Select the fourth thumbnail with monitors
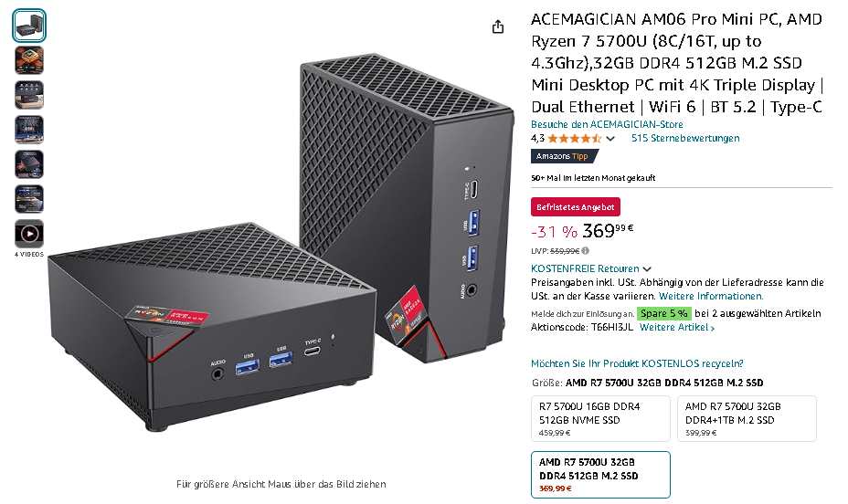Viewport: 848px width, 504px height. [29, 130]
